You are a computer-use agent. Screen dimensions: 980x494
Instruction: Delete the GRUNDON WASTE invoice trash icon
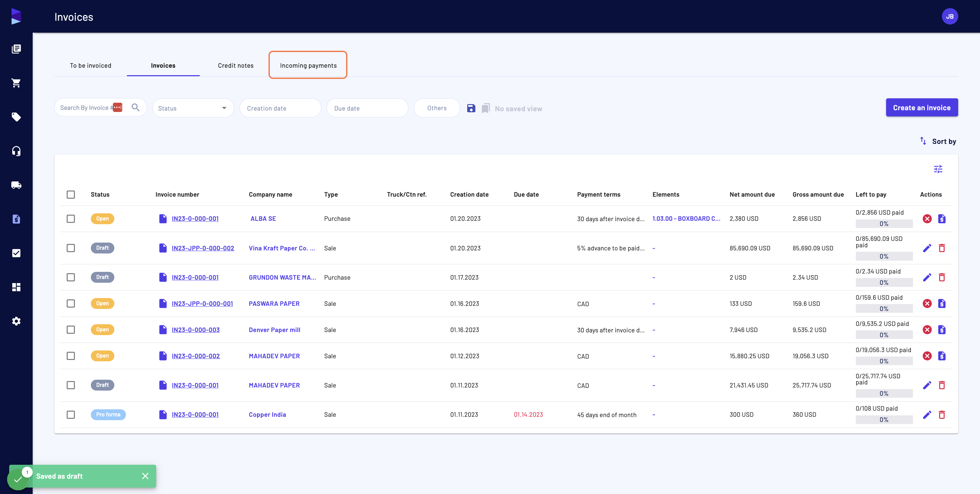942,277
